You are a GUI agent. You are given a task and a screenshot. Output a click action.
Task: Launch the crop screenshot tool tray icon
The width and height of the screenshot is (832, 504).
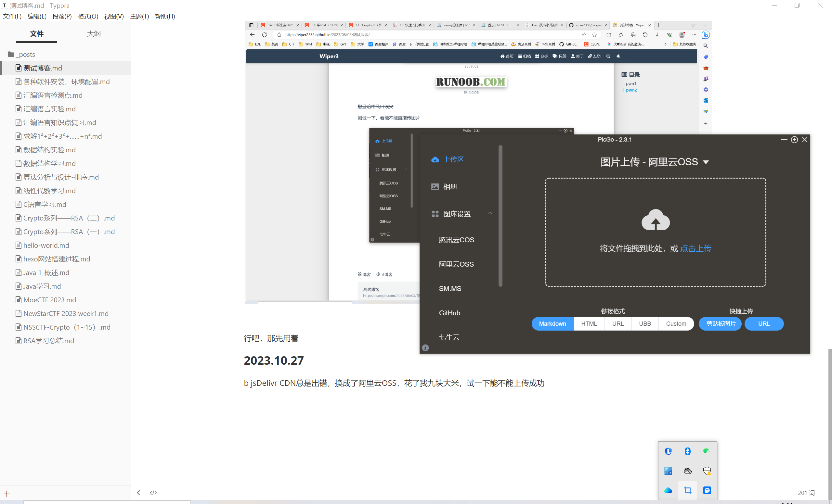pyautogui.click(x=687, y=490)
